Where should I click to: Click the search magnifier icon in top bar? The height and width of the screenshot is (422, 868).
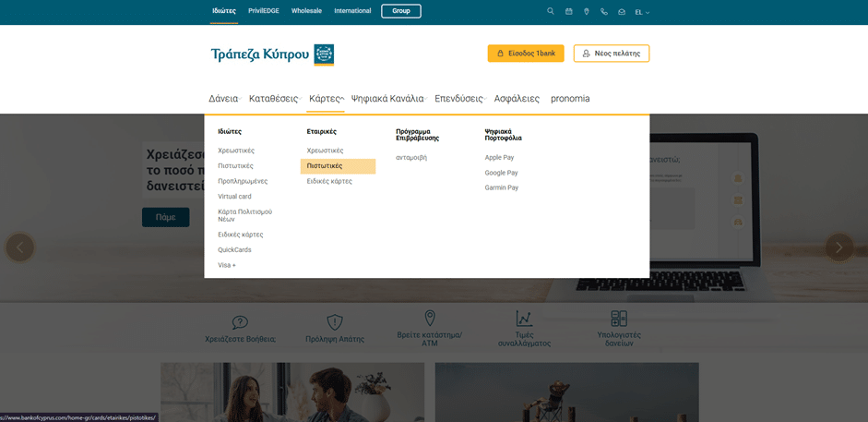click(x=551, y=12)
